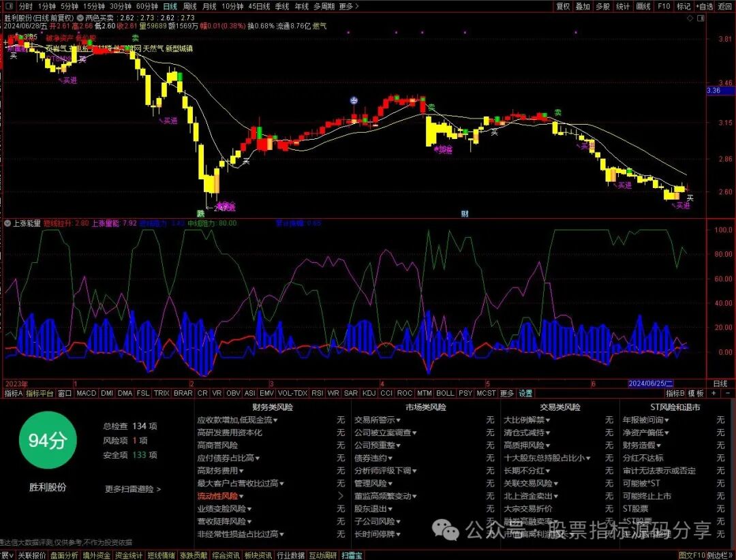This screenshot has height=560, width=736.
Task: Select the 周线 weekly period
Action: (189, 6)
